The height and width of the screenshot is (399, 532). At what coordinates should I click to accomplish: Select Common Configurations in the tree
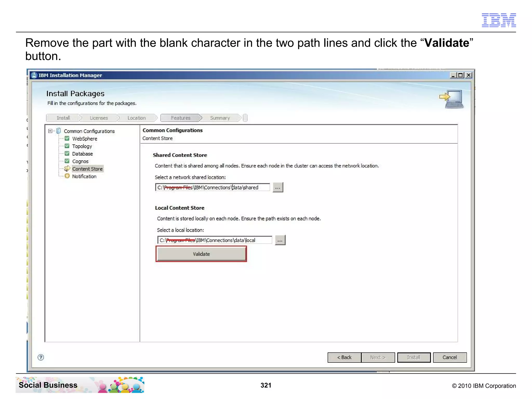pos(89,131)
